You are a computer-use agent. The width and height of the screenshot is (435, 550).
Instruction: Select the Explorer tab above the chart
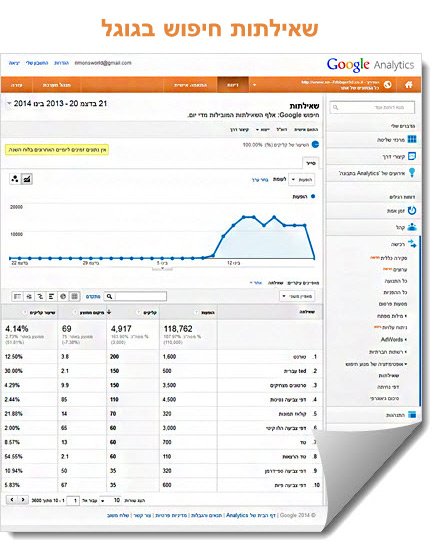[311, 163]
